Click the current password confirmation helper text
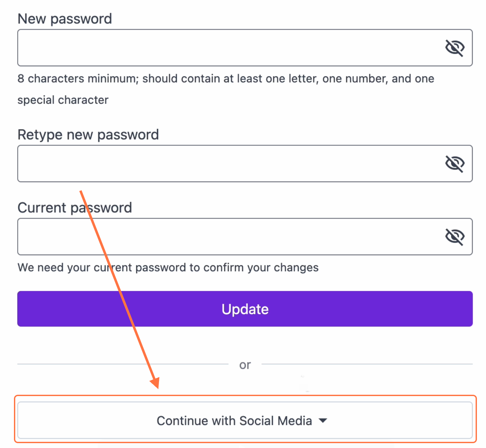 click(x=168, y=268)
